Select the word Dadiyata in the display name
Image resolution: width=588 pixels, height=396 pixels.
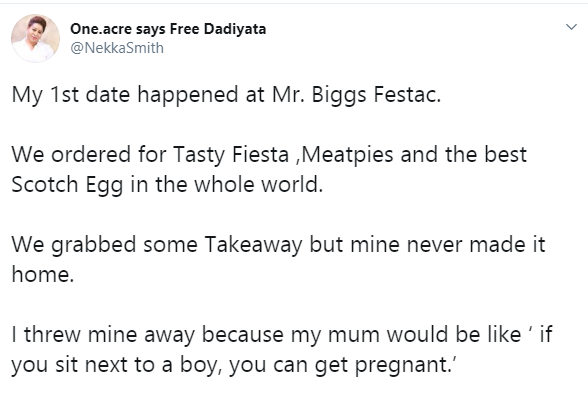click(235, 29)
